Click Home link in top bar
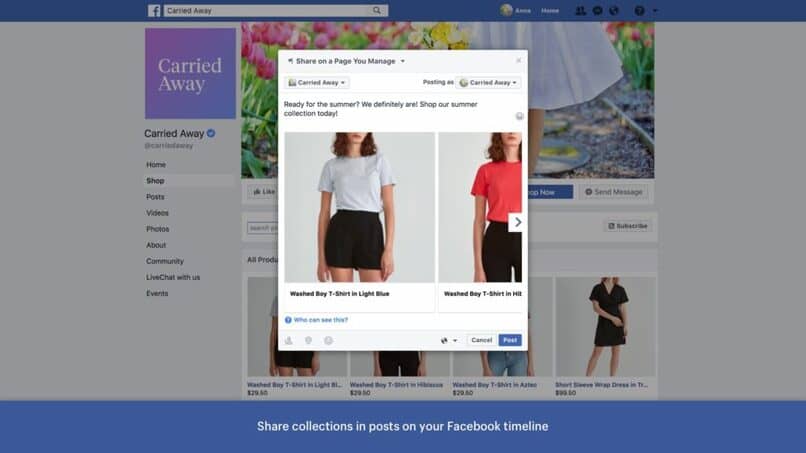 (549, 10)
